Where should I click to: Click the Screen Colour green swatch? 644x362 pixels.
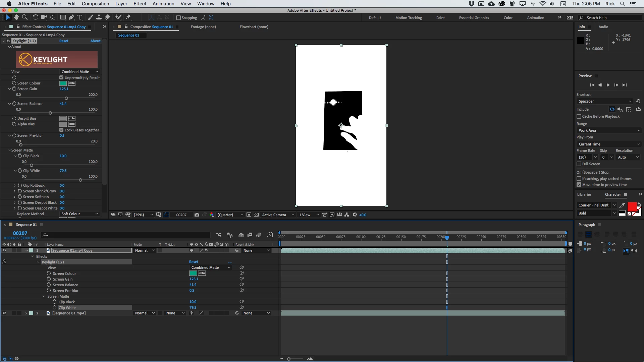(x=63, y=83)
